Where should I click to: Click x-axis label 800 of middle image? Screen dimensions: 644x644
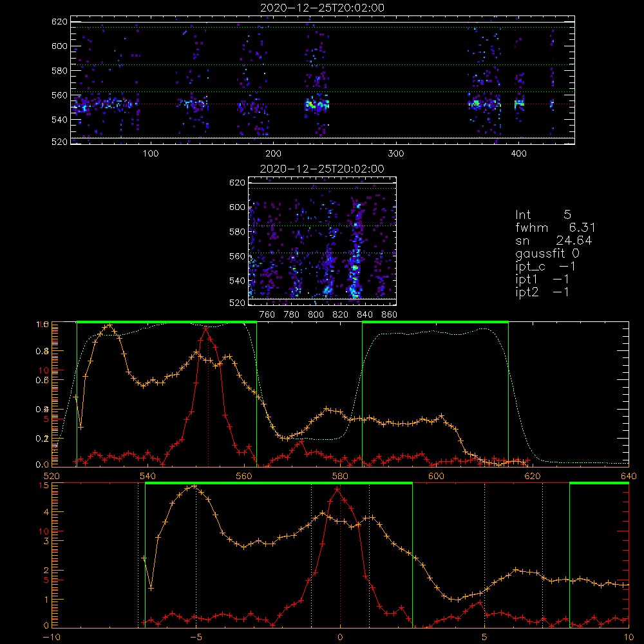(316, 315)
